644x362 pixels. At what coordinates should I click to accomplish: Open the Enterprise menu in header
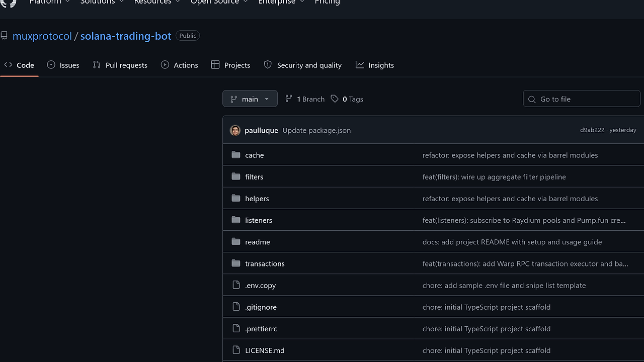pos(281,2)
